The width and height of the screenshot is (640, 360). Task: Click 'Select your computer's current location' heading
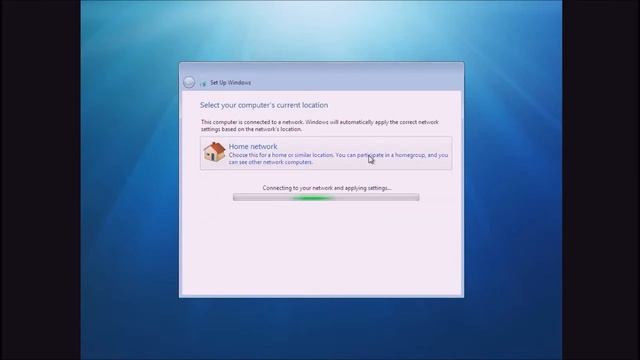tap(264, 105)
